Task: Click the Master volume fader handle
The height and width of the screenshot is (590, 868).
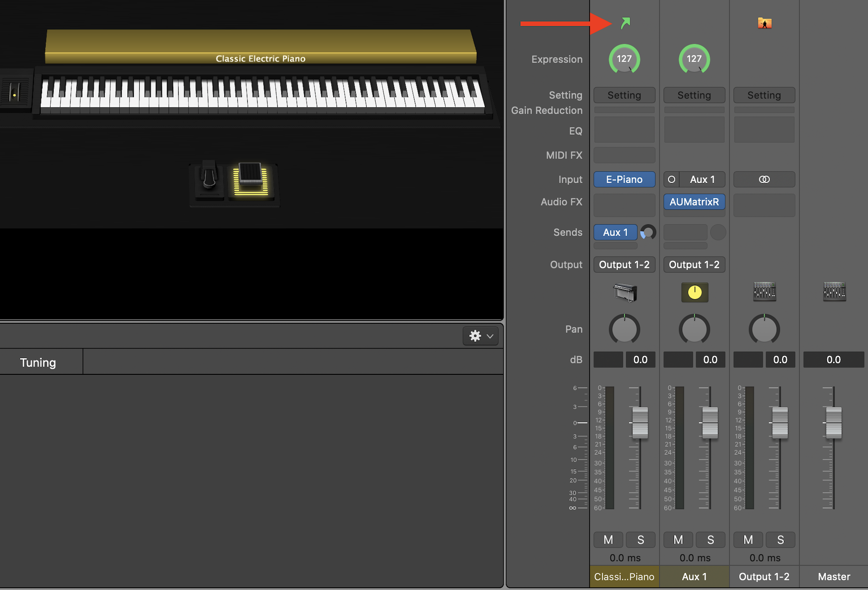Action: [834, 423]
